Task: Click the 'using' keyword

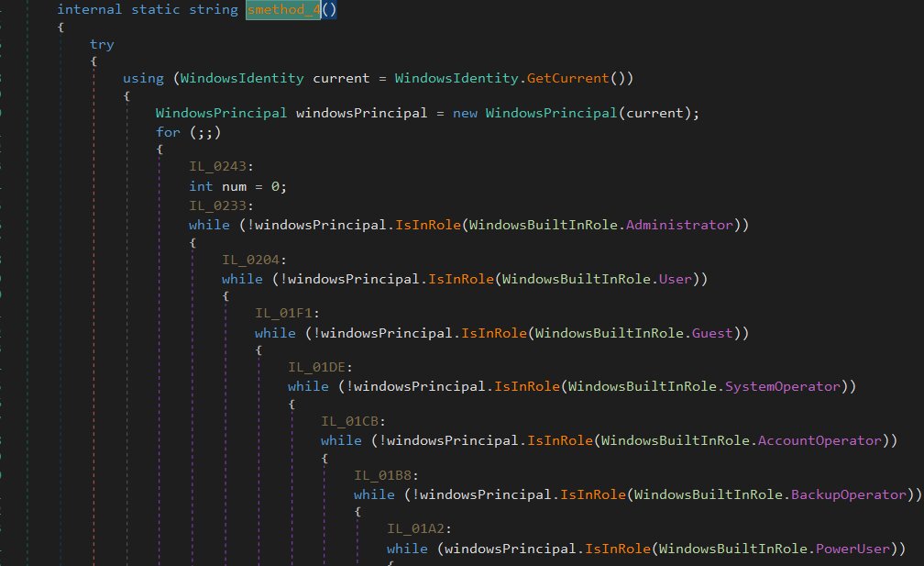Action: click(x=143, y=78)
